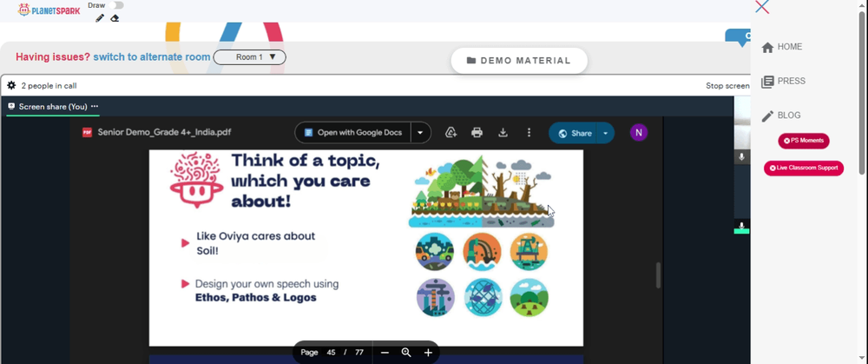
Task: Click the 2 people in call text
Action: tap(49, 86)
